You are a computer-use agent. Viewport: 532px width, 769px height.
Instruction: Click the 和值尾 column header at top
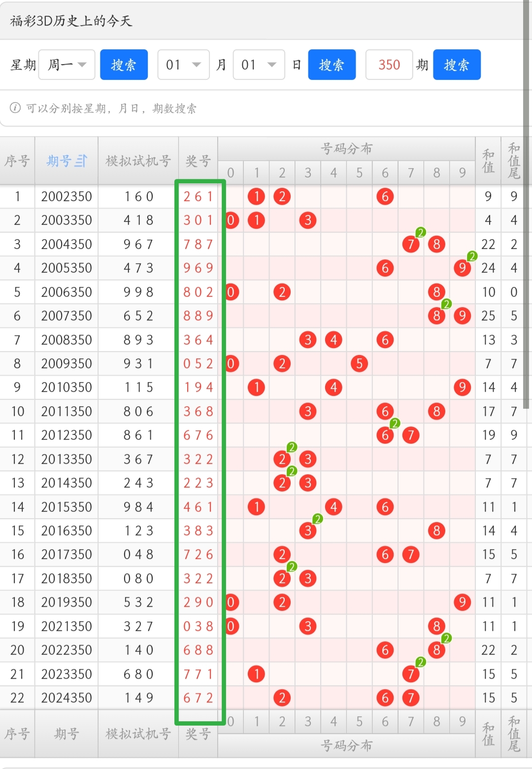[514, 161]
